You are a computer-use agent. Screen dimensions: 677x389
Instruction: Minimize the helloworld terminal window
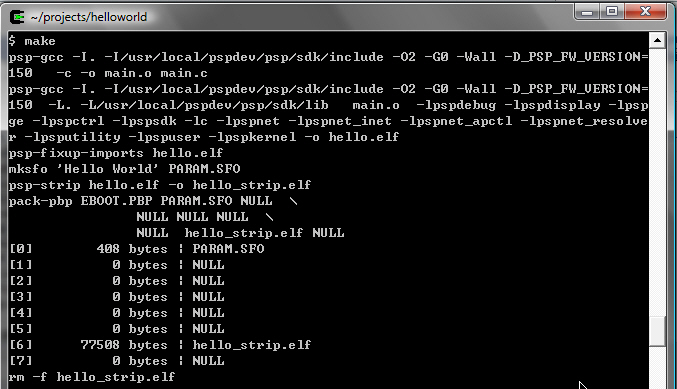click(587, 11)
